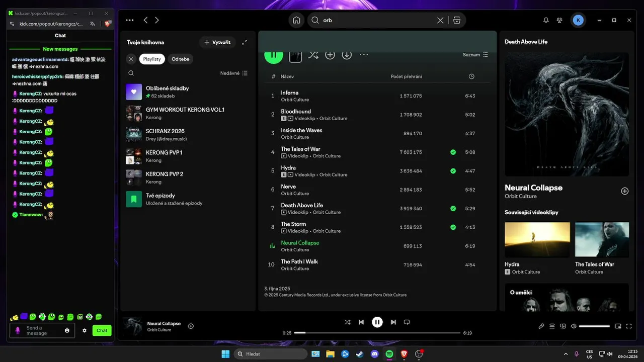Open the three-dot Spotify main menu

[130, 20]
